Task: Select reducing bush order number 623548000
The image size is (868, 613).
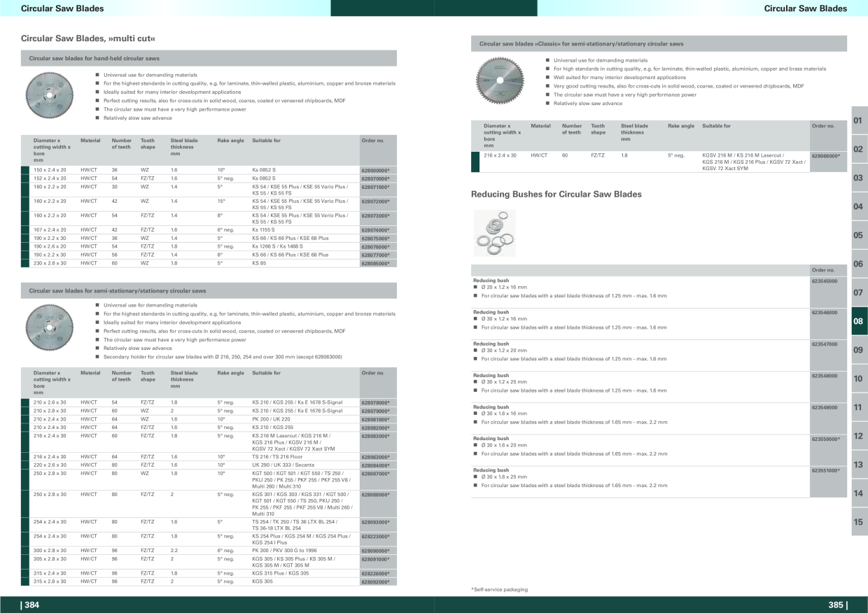Action: 825,376
